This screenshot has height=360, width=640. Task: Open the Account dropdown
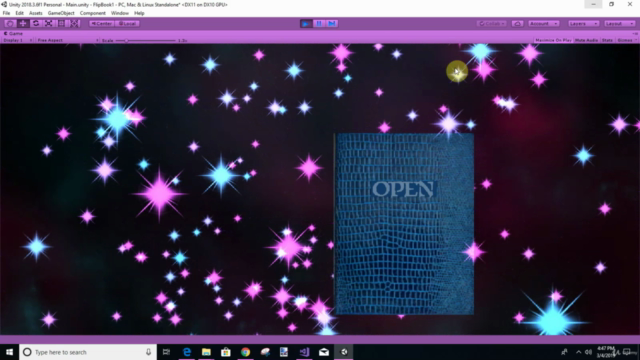544,24
